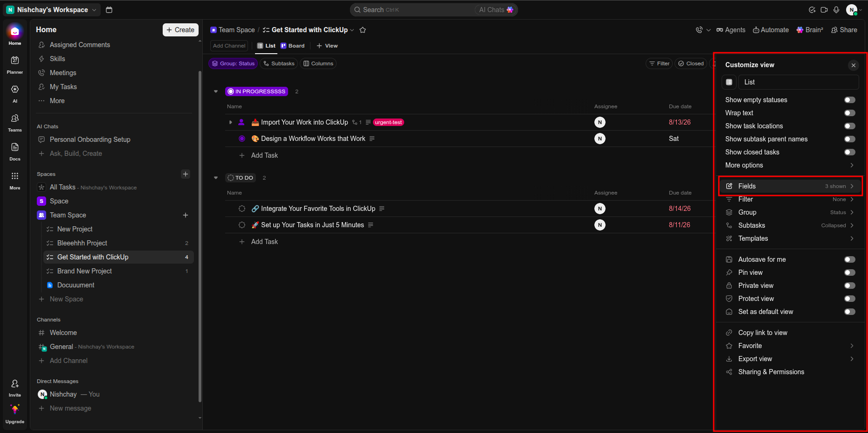Collapse the IN PROGRESSSSS group

coord(216,91)
